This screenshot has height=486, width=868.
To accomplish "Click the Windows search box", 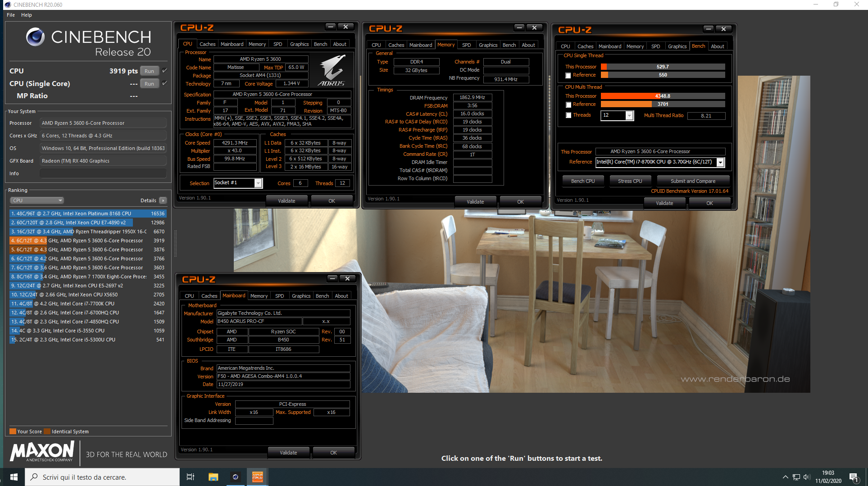I will tap(102, 477).
